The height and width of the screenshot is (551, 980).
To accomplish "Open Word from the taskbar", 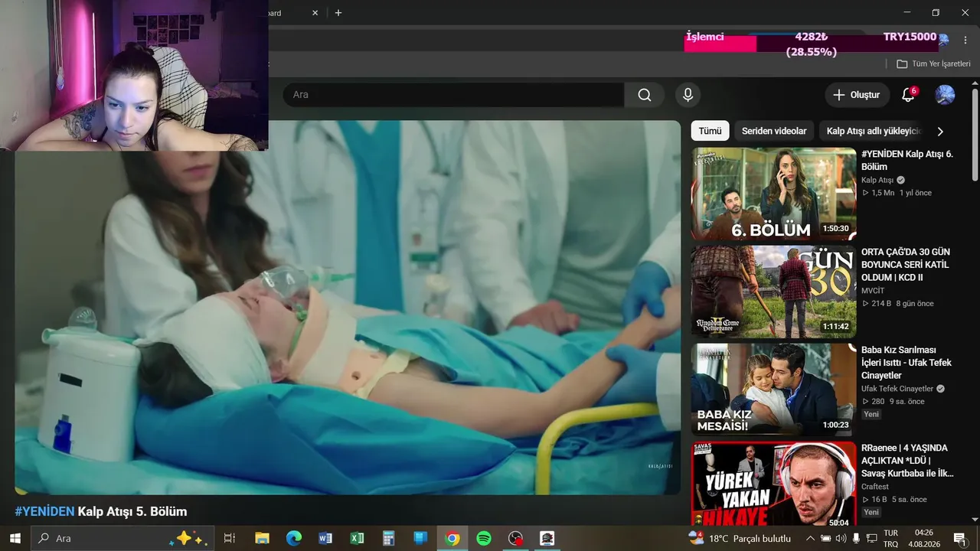I will coord(325,538).
